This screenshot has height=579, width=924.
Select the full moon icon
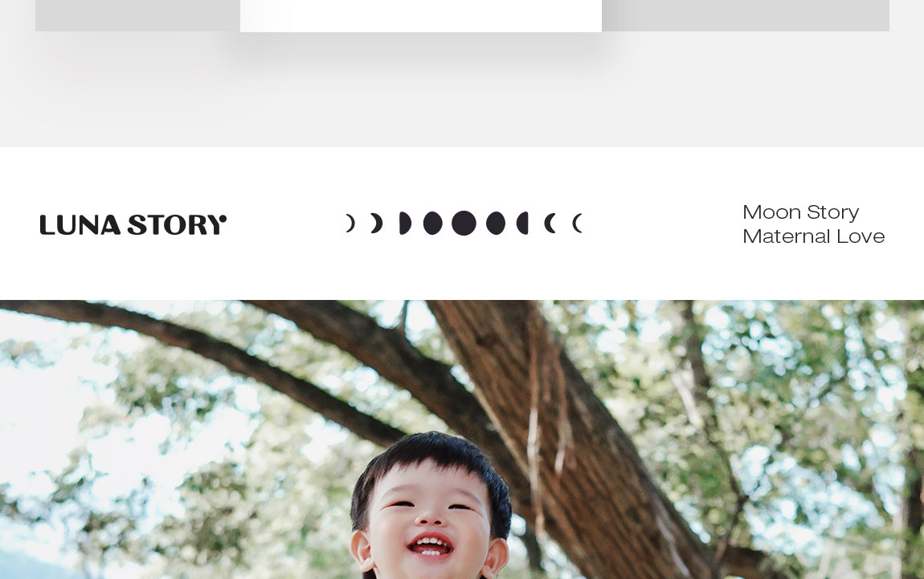pyautogui.click(x=464, y=223)
